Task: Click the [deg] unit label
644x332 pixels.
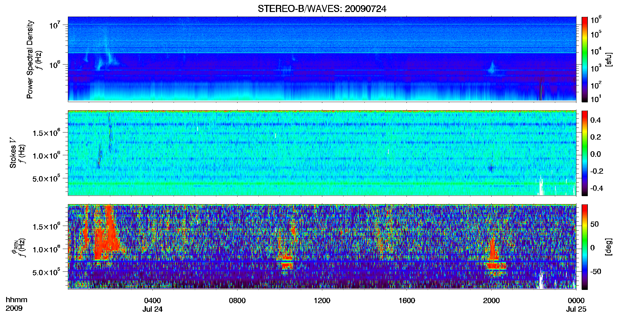Action: (x=609, y=247)
